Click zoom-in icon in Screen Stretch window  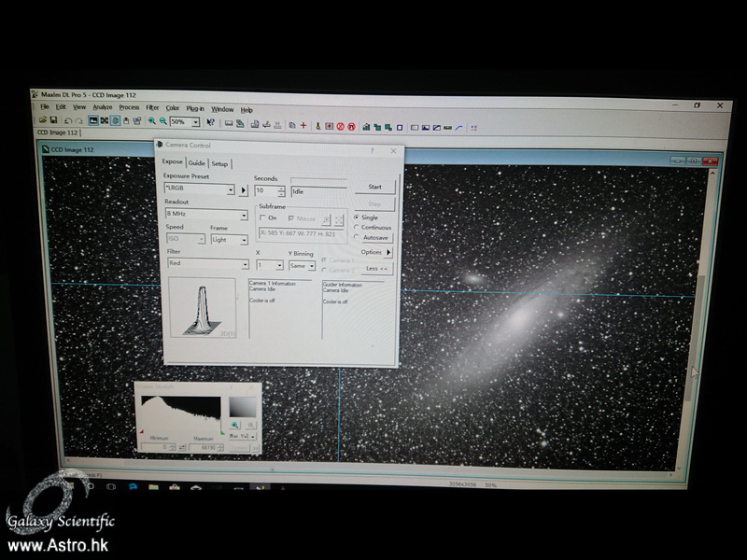[235, 426]
